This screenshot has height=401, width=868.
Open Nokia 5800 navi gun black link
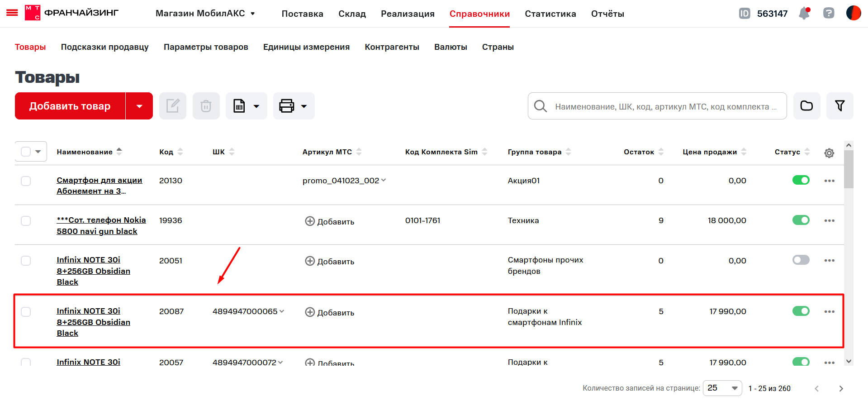[x=101, y=225]
